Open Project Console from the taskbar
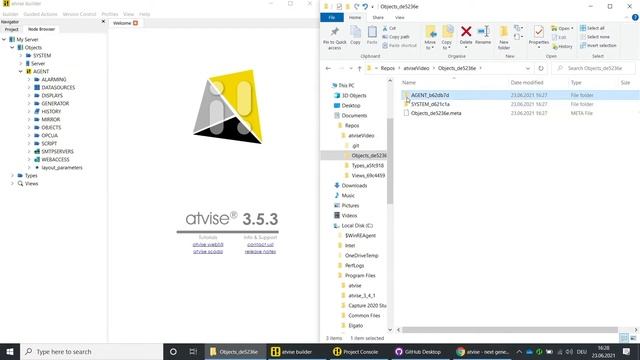This screenshot has width=640, height=360. click(356, 351)
